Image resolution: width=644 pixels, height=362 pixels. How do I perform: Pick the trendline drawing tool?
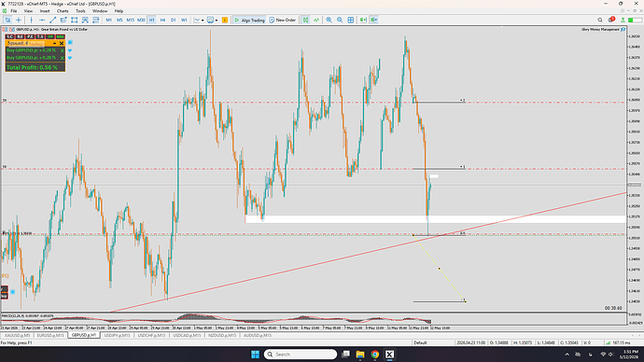pos(52,20)
